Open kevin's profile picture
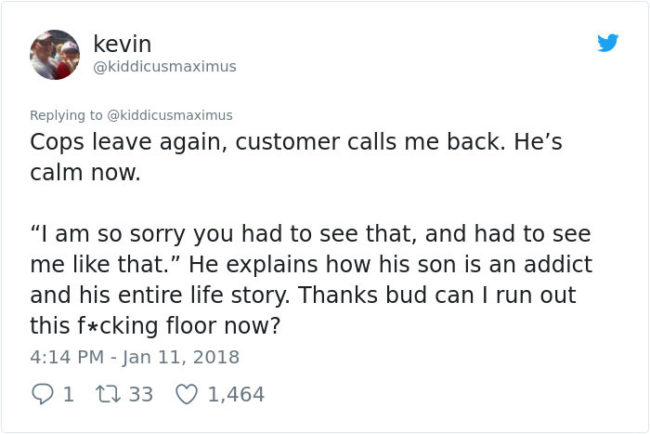 54,54
